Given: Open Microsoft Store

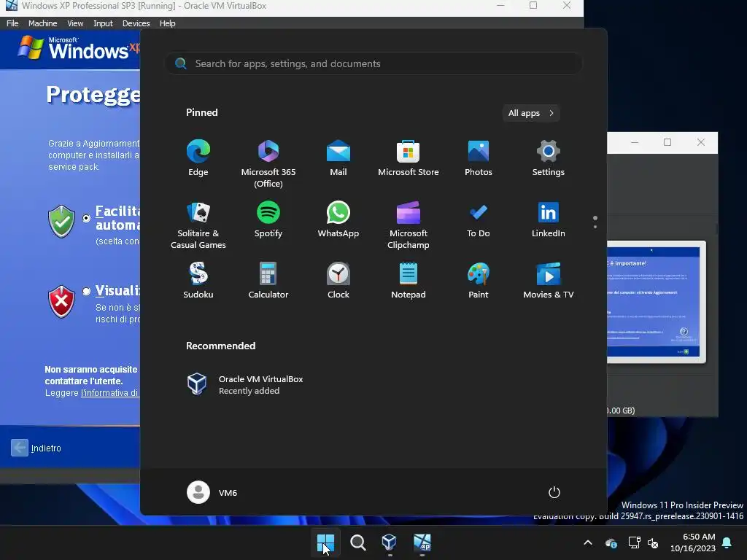Looking at the screenshot, I should 409,158.
